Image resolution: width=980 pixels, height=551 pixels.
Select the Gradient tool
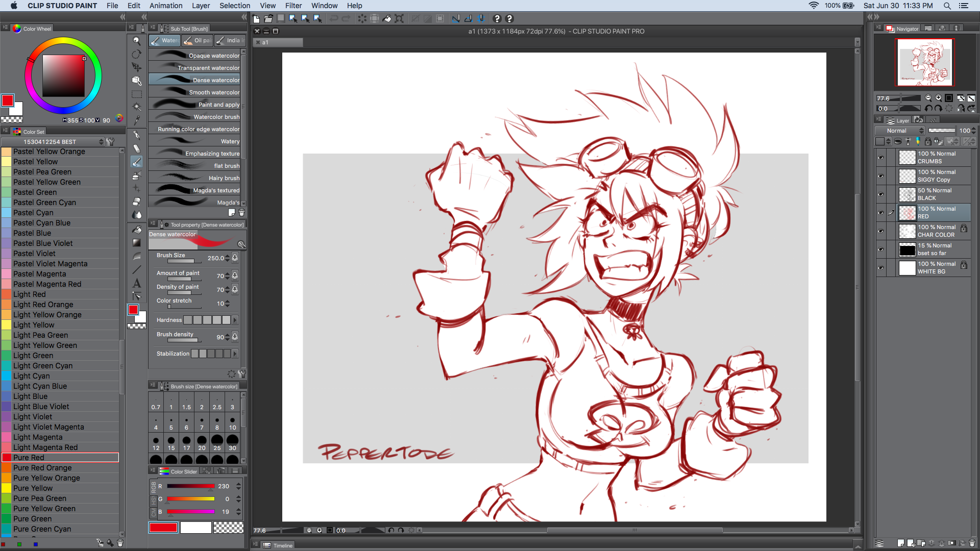pos(136,243)
